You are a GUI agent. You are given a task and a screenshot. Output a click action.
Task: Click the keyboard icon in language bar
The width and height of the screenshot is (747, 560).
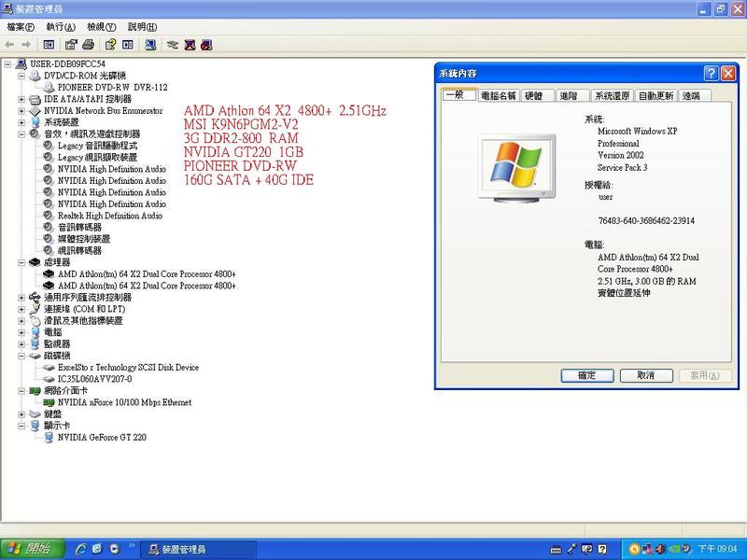click(556, 550)
